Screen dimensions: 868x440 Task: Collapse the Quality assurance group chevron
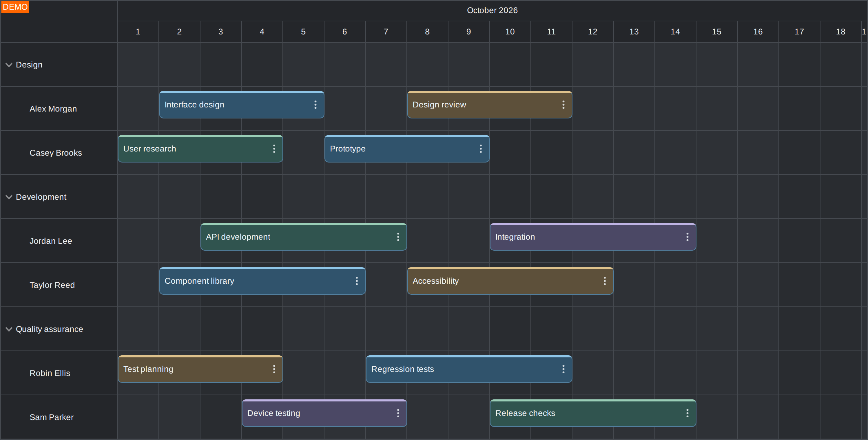coord(9,329)
